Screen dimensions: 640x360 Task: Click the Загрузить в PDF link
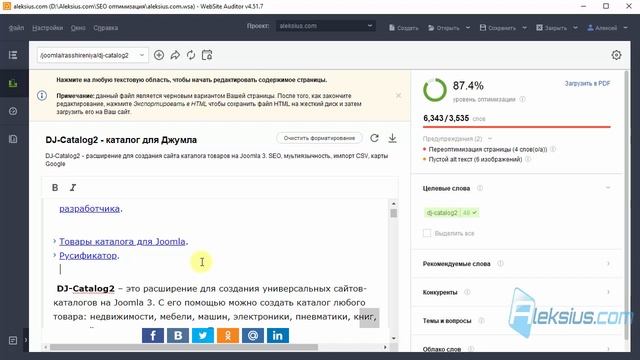pos(587,83)
